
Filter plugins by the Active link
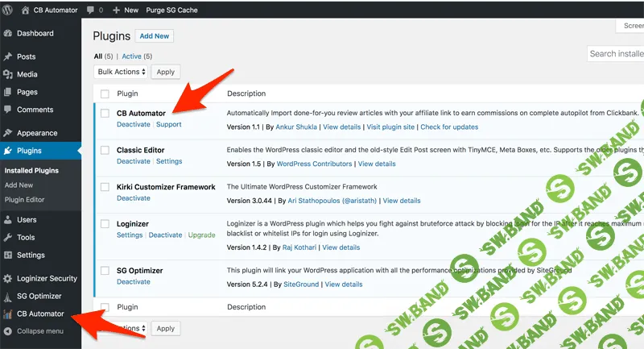[131, 56]
